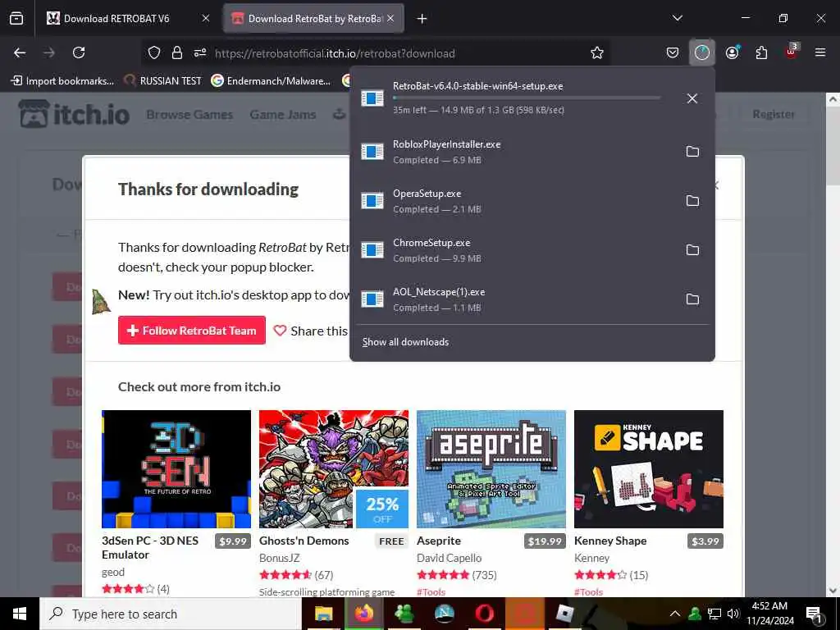Click Kenney Shape title link
Screen dimensions: 840x630
click(610, 541)
